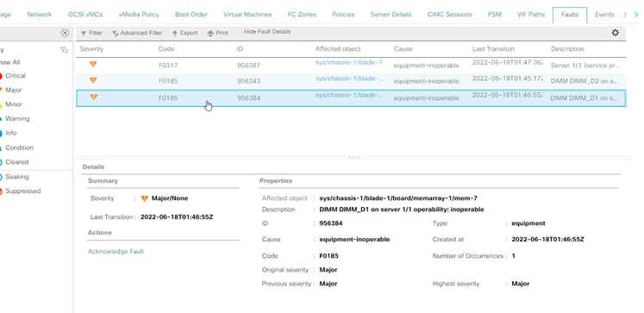Open affected object link for fault 956343
This screenshot has width=644, height=313.
pyautogui.click(x=349, y=78)
